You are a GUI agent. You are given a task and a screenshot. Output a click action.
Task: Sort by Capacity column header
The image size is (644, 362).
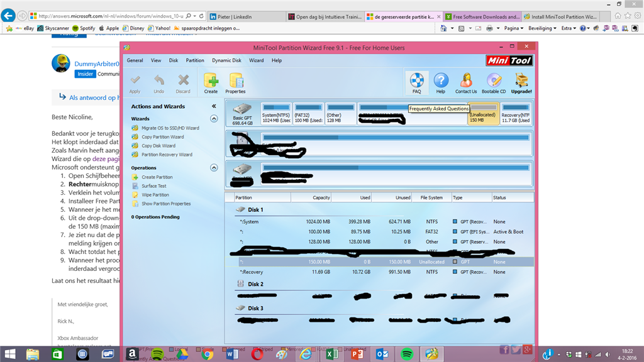point(311,198)
